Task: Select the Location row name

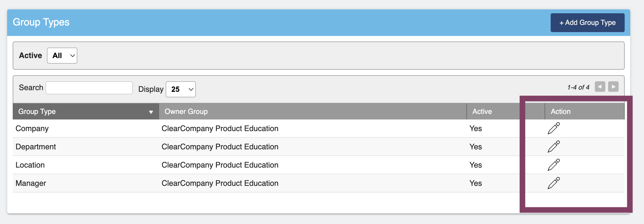Action: pyautogui.click(x=30, y=165)
